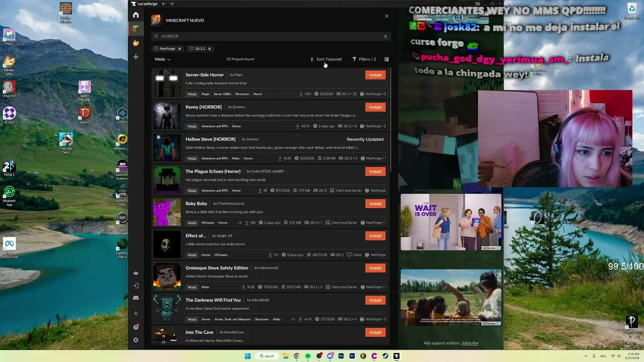Click the Magic tag on Server-Side Horror
The height and width of the screenshot is (362, 644).
pyautogui.click(x=205, y=94)
